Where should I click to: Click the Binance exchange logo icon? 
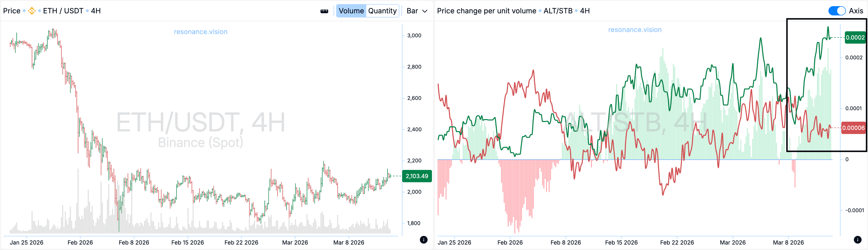(32, 11)
